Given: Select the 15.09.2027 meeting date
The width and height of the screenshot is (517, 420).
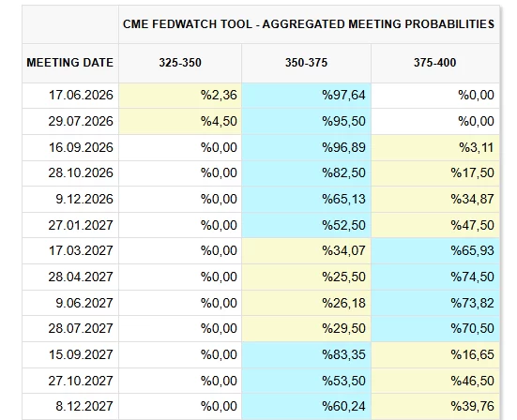Looking at the screenshot, I should 70,355.
